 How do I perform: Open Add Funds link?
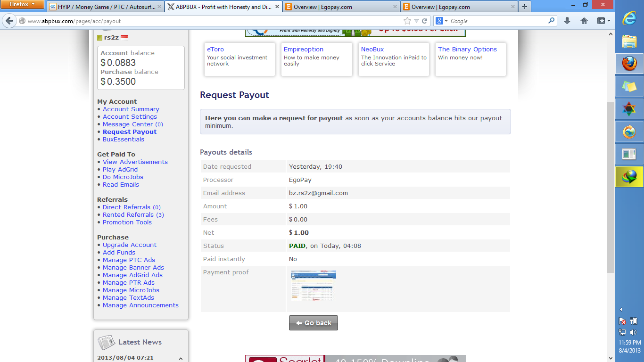tap(119, 252)
